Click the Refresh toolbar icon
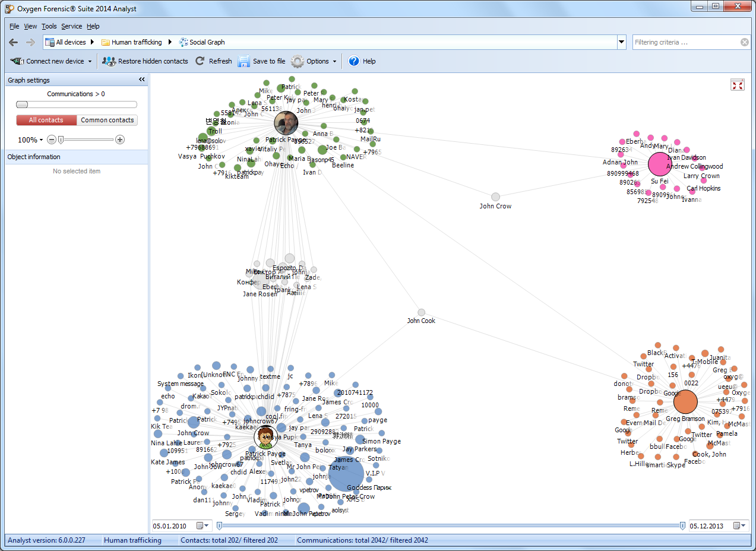 tap(200, 61)
